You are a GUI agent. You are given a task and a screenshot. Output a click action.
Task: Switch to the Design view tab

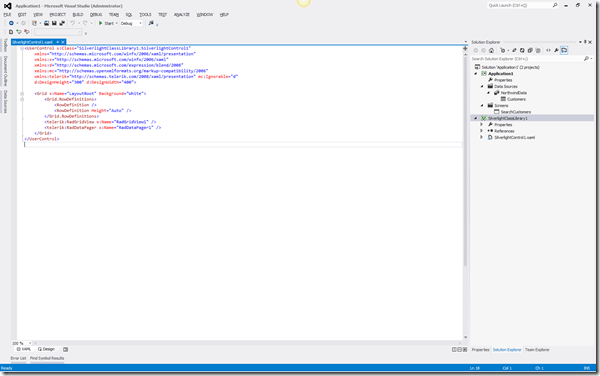coord(46,349)
